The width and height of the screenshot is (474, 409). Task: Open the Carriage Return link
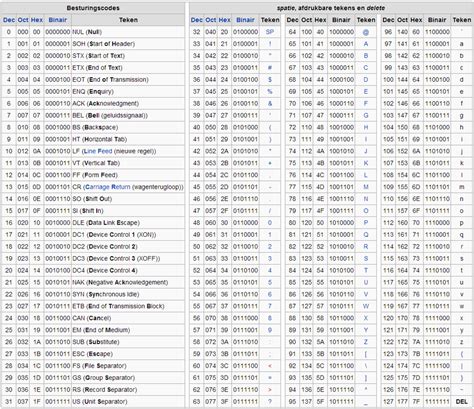point(108,187)
